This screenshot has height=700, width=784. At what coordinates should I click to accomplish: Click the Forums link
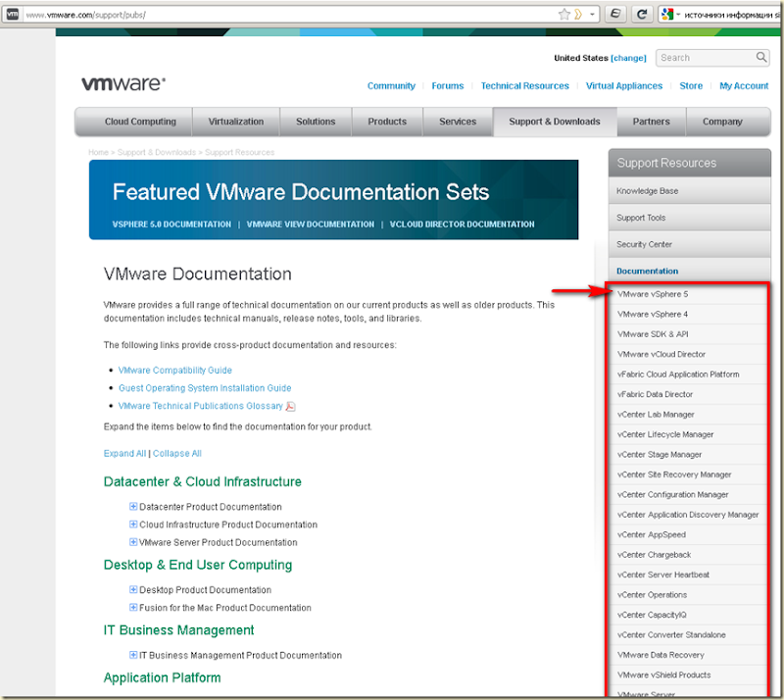pos(448,86)
